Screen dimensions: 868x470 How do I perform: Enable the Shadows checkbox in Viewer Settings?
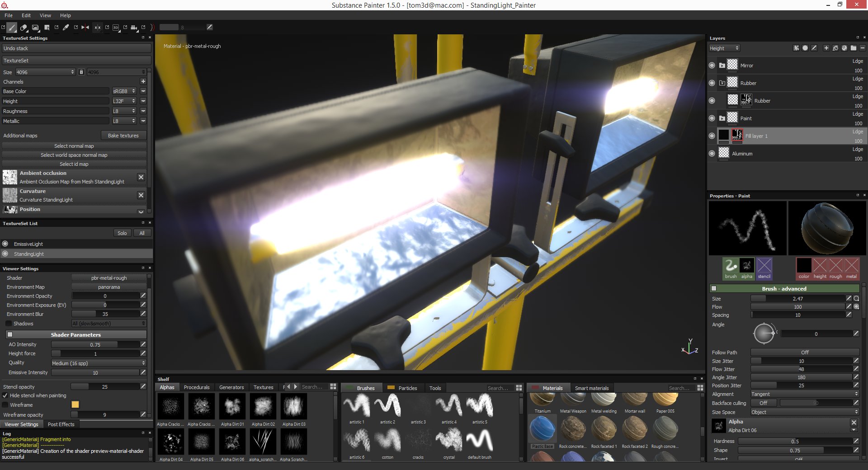coord(8,323)
